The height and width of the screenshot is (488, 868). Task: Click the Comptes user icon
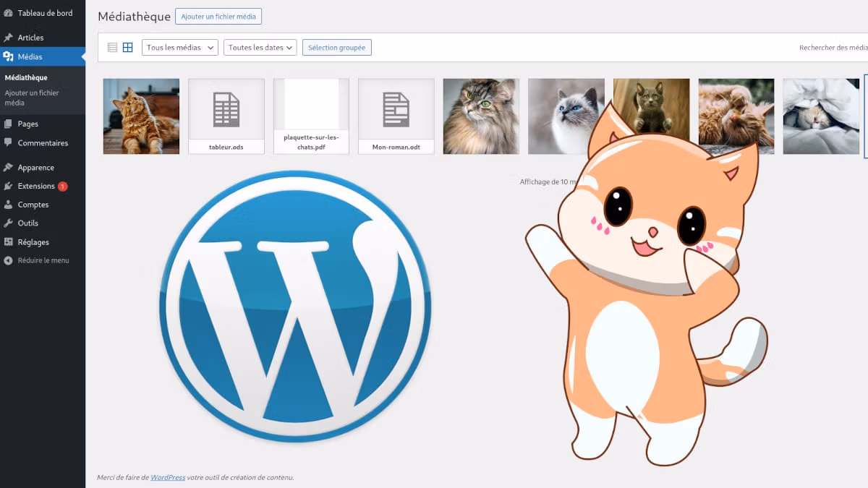point(8,205)
